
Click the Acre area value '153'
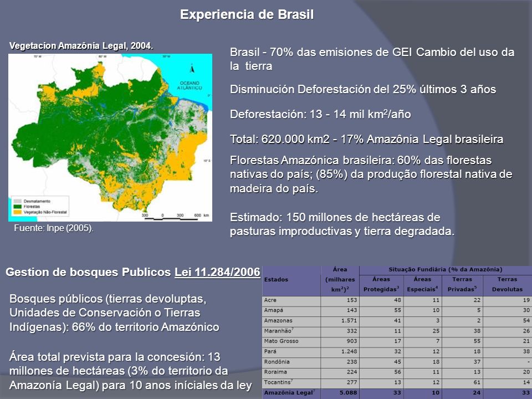click(352, 300)
